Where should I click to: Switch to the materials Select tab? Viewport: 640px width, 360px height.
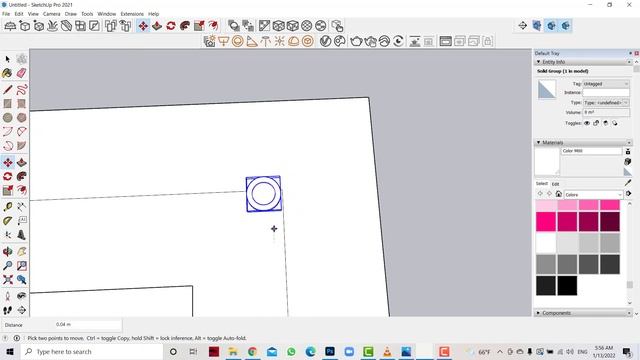click(x=542, y=184)
